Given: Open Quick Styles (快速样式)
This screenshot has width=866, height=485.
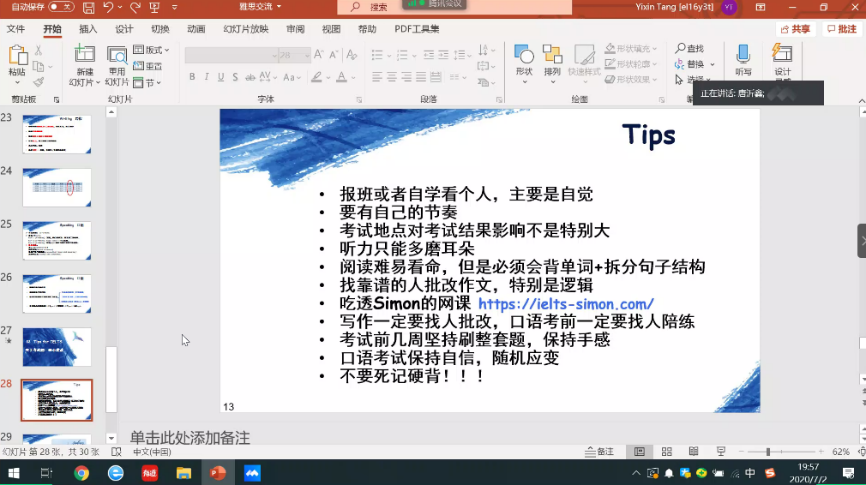Looking at the screenshot, I should [584, 62].
